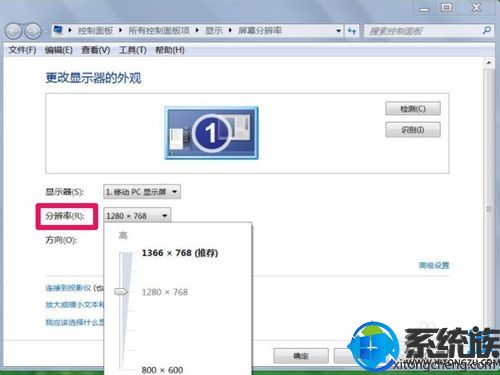Open the 文件(F) menu
This screenshot has height=375, width=500.
(x=22, y=50)
